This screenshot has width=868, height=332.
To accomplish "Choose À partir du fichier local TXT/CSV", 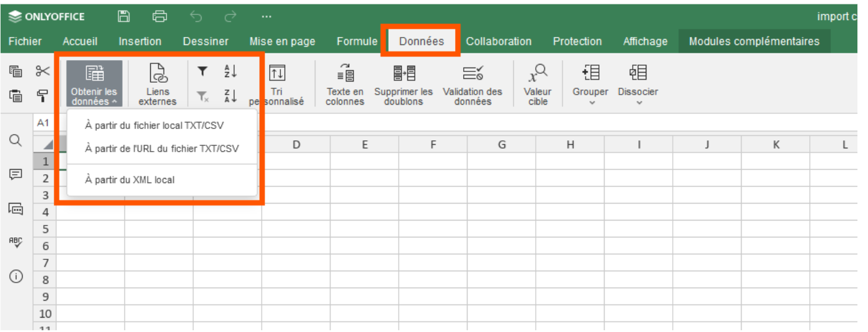I will point(162,125).
